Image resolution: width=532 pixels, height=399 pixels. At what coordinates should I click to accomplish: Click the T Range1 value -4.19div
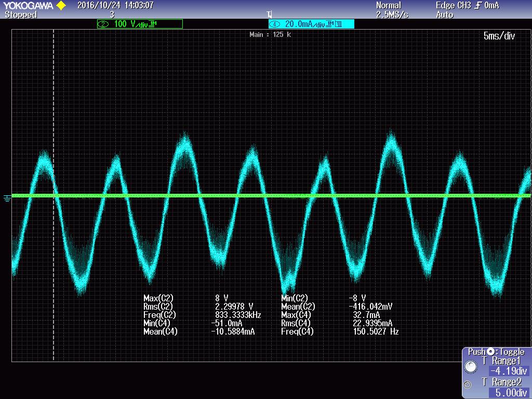point(509,371)
